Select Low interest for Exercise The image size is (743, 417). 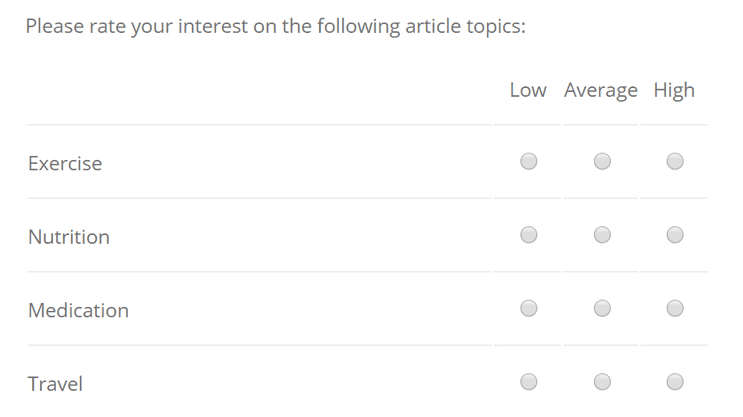click(528, 161)
